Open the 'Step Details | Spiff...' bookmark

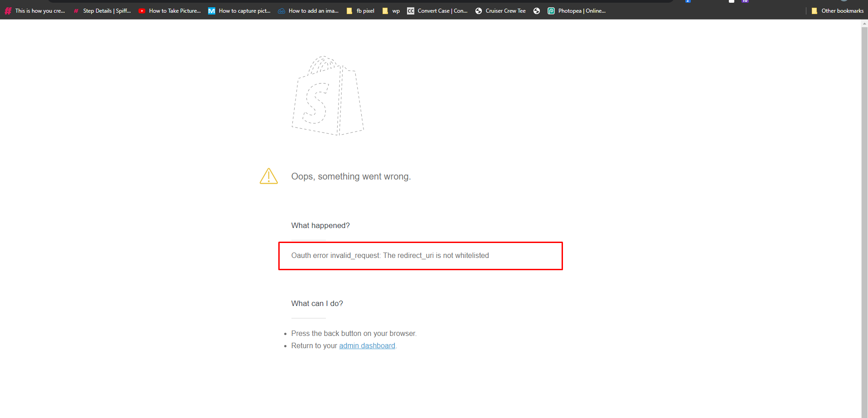coord(102,11)
